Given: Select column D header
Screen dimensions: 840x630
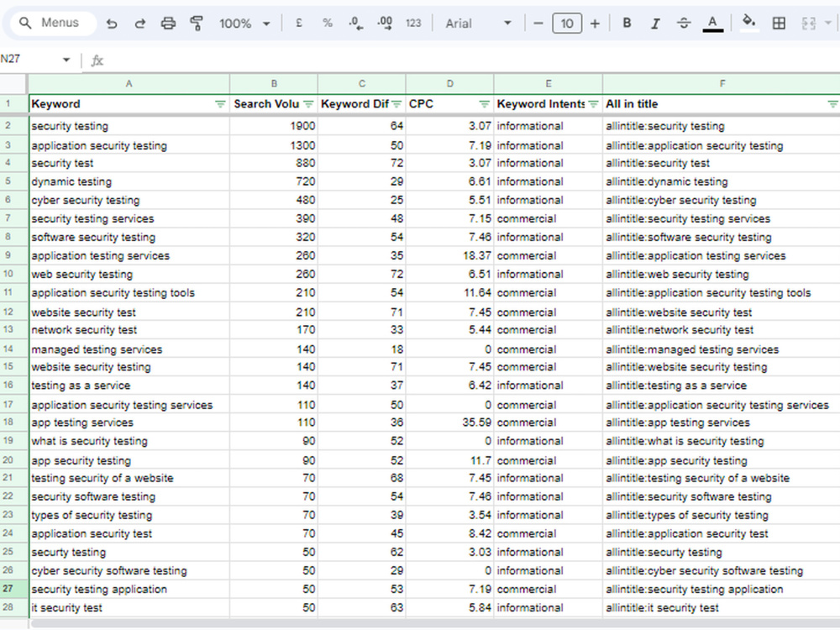Looking at the screenshot, I should [x=450, y=83].
